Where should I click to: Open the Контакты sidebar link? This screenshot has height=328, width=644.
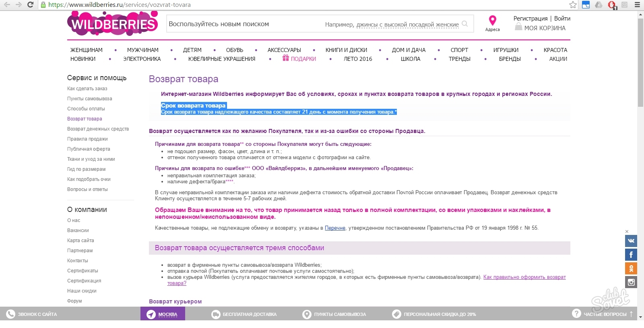coord(78,261)
